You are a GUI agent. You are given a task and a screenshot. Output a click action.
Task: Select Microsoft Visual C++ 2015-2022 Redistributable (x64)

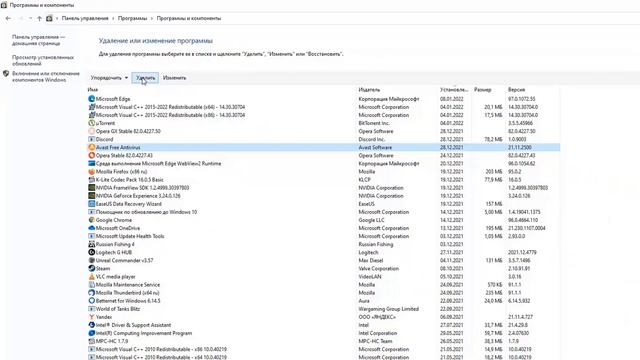(324, 107)
